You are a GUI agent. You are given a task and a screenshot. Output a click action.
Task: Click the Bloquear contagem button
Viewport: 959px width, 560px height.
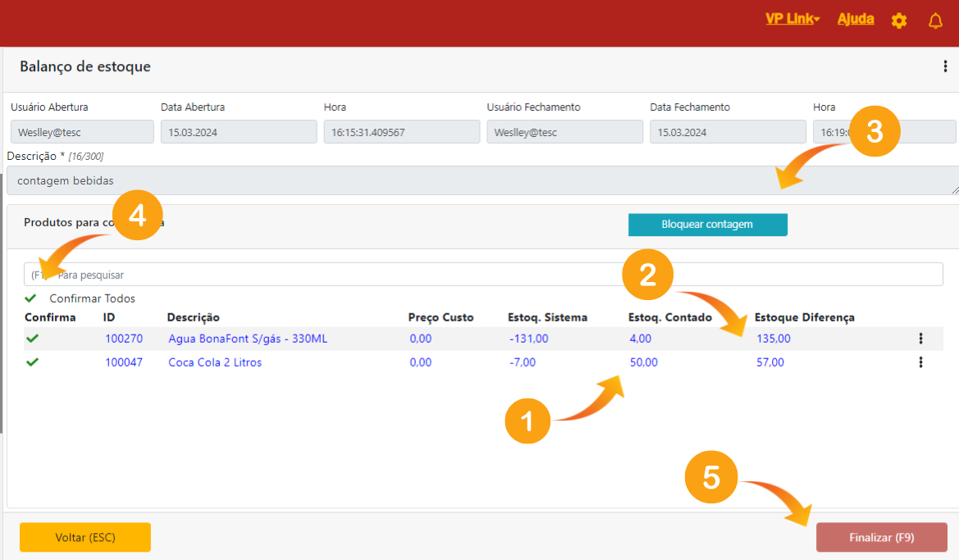[x=707, y=225]
